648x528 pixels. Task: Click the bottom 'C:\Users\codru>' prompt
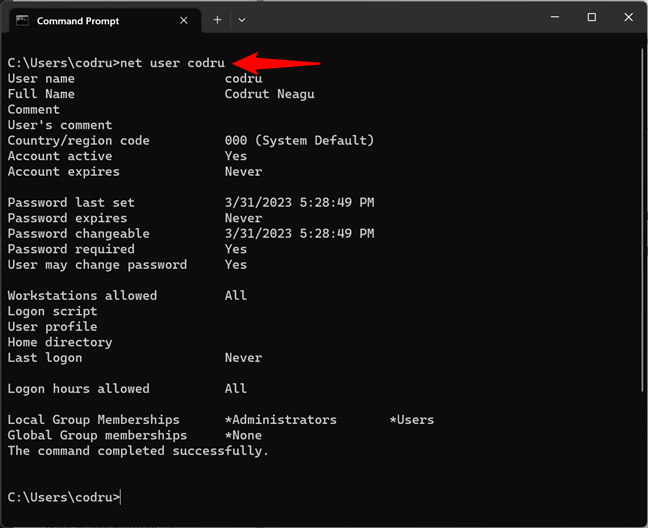coord(64,497)
